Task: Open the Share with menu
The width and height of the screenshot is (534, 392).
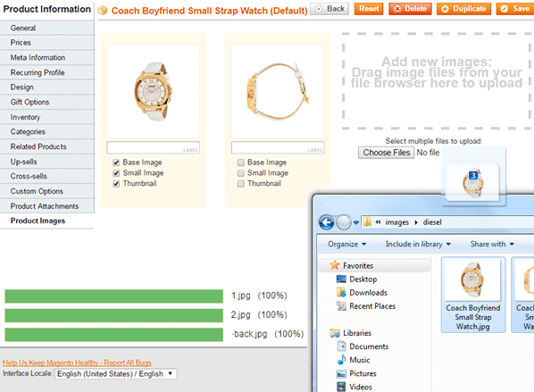Action: pyautogui.click(x=492, y=244)
